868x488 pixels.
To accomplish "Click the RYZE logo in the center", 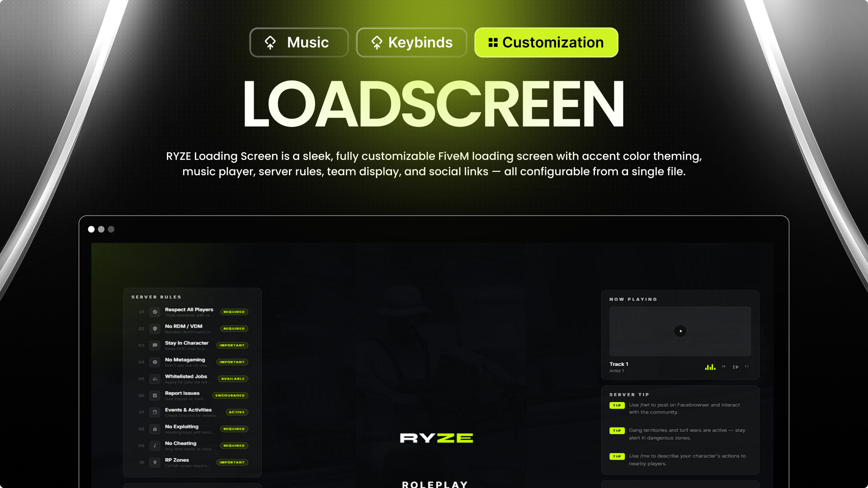I will [x=436, y=438].
